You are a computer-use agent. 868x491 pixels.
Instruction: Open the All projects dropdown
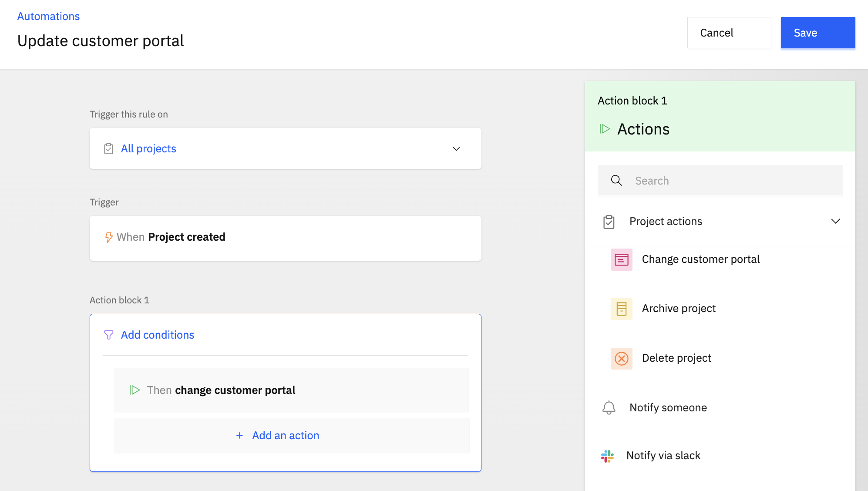pyautogui.click(x=456, y=149)
